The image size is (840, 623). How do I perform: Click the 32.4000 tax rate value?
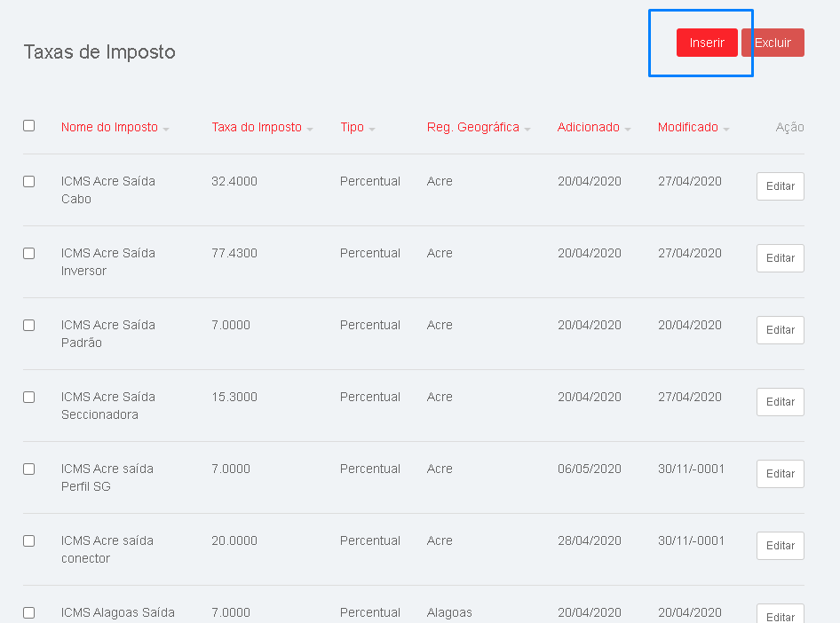234,181
